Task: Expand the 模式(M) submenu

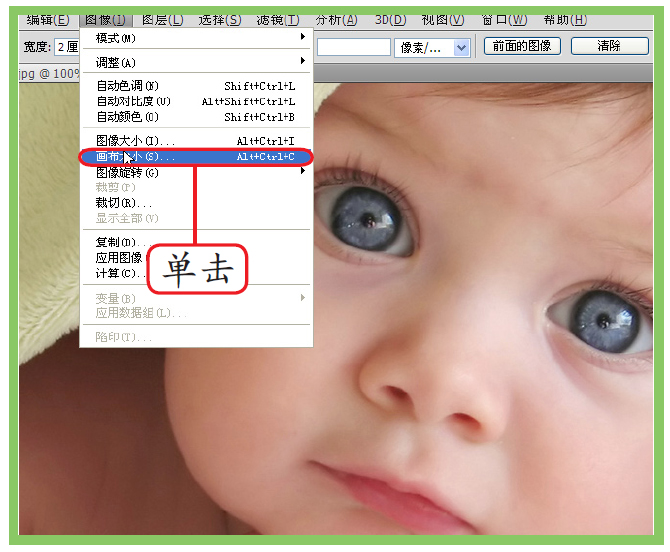Action: click(x=196, y=38)
